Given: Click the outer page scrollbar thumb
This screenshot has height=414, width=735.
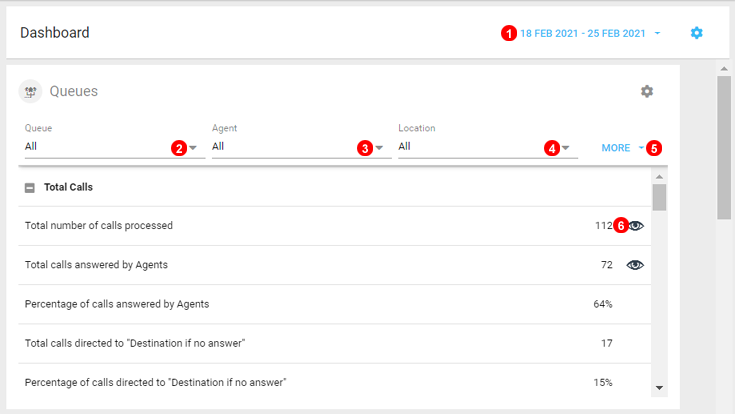Looking at the screenshot, I should click(724, 148).
